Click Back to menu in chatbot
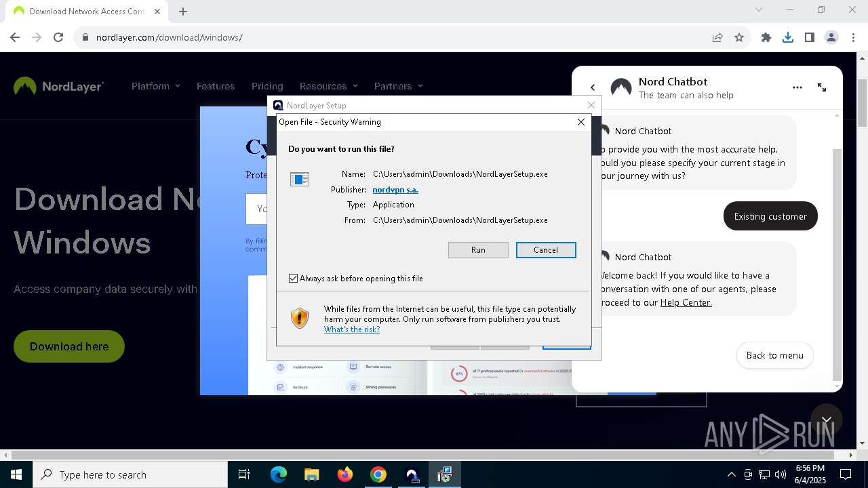The width and height of the screenshot is (868, 488). (774, 355)
